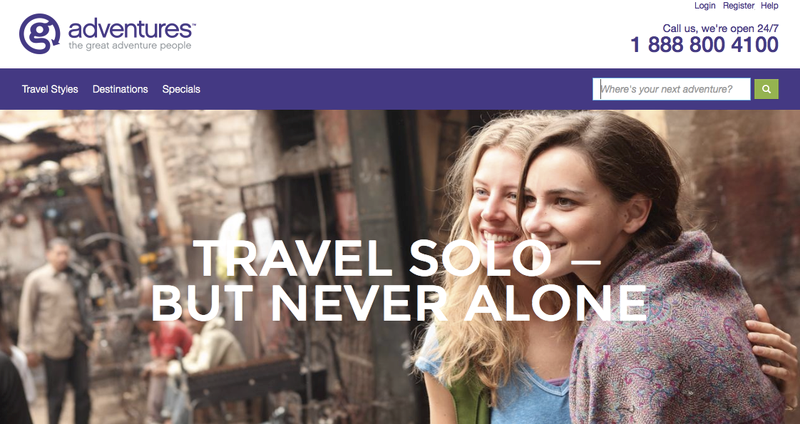This screenshot has width=800, height=424.
Task: Click the 1 888 800 4100 phone number
Action: 705,45
